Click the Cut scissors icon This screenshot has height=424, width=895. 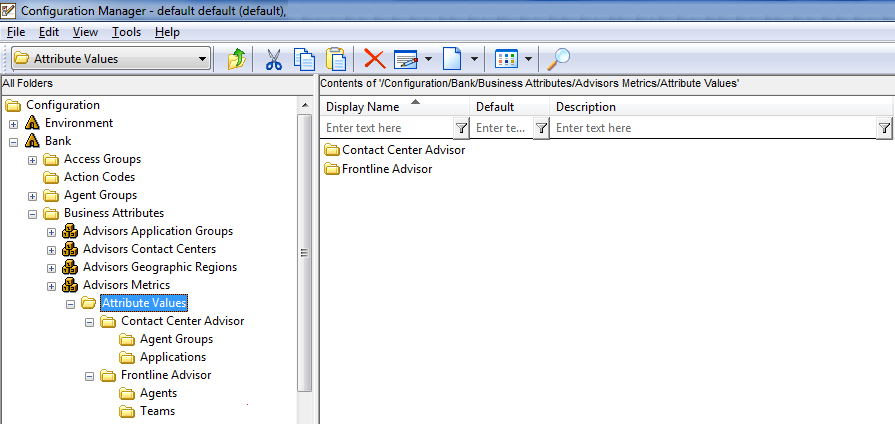click(x=273, y=59)
